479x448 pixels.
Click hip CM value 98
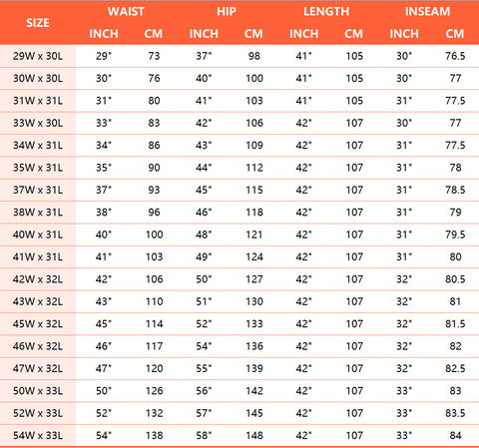click(x=253, y=56)
